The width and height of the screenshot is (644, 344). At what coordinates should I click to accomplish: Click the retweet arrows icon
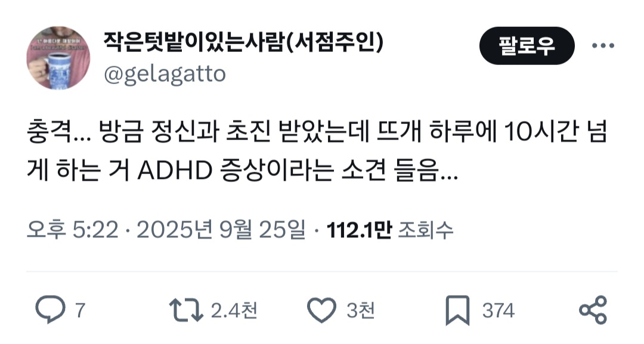[185, 310]
